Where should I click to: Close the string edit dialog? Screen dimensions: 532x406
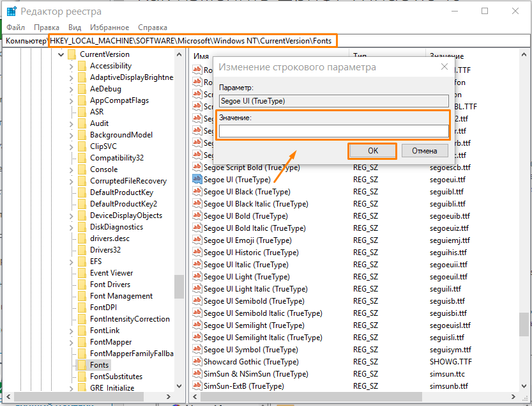coord(444,66)
